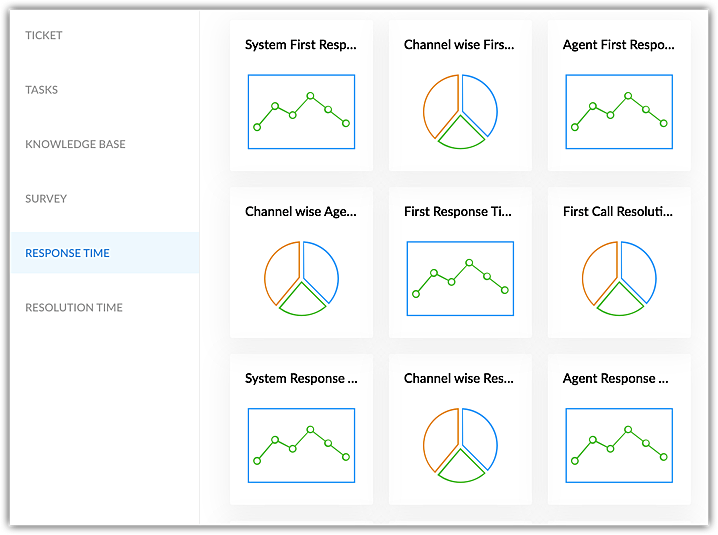Click the First Call Resoluti... report title
Viewport: 718px width, 535px height.
[x=618, y=212]
